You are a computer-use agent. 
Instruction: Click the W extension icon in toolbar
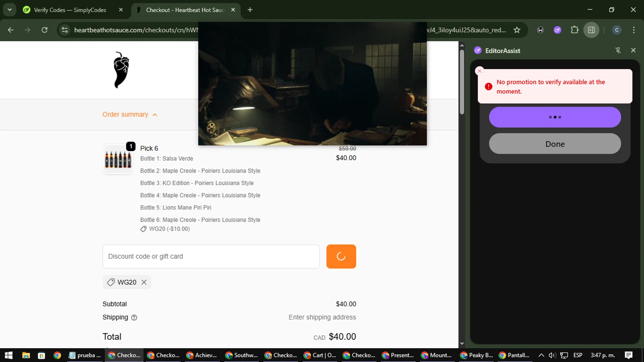[541, 30]
